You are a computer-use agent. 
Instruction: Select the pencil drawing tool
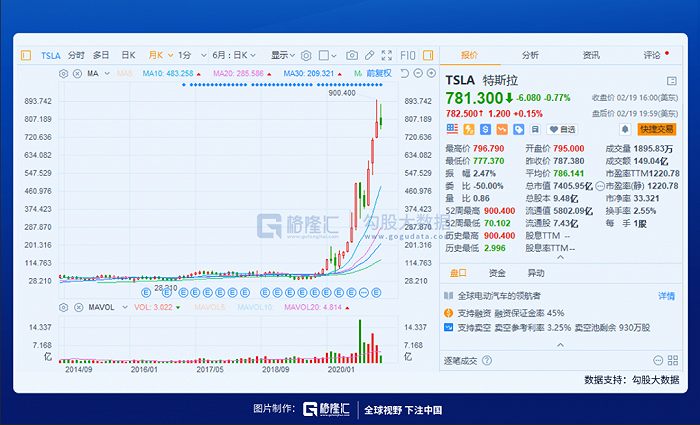(x=369, y=55)
